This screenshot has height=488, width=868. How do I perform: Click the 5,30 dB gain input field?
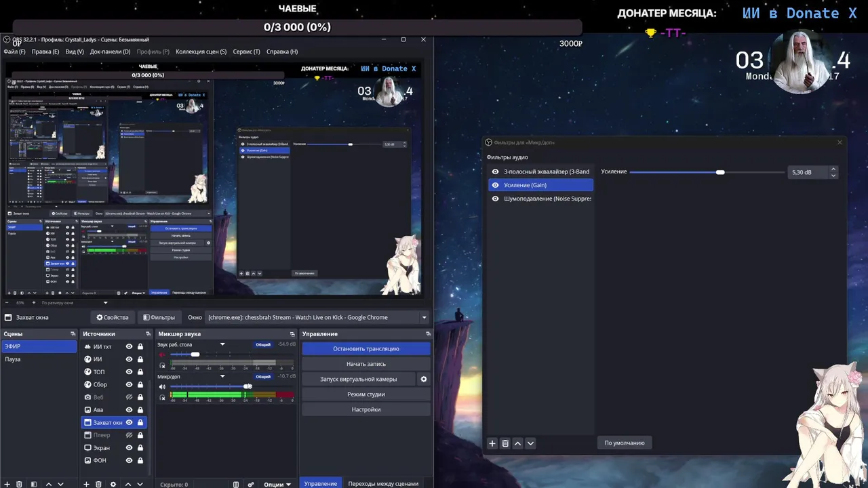(807, 172)
